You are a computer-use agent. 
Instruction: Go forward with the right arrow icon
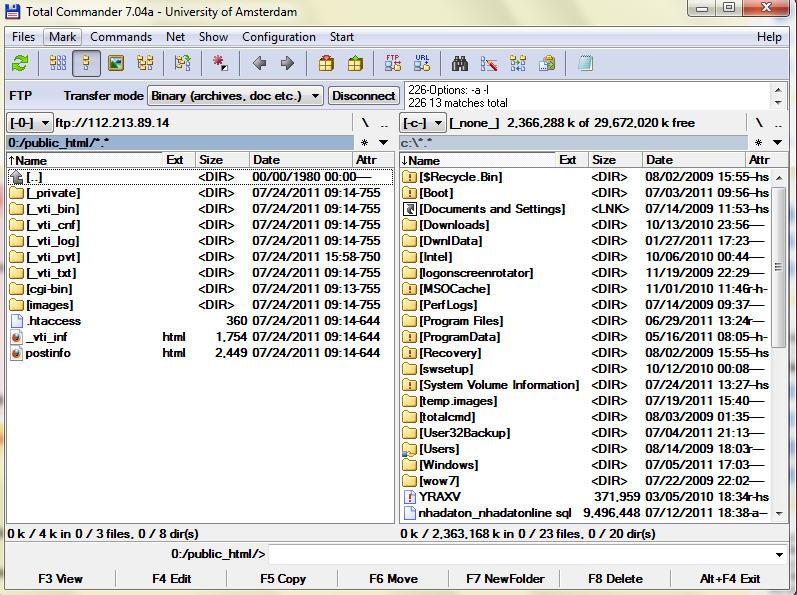287,64
